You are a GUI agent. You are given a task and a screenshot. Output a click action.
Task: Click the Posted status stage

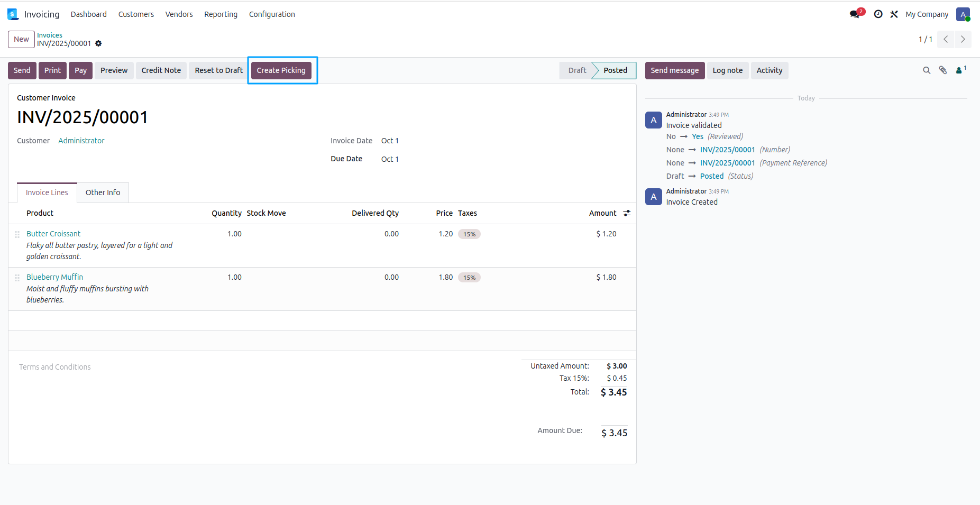[615, 70]
